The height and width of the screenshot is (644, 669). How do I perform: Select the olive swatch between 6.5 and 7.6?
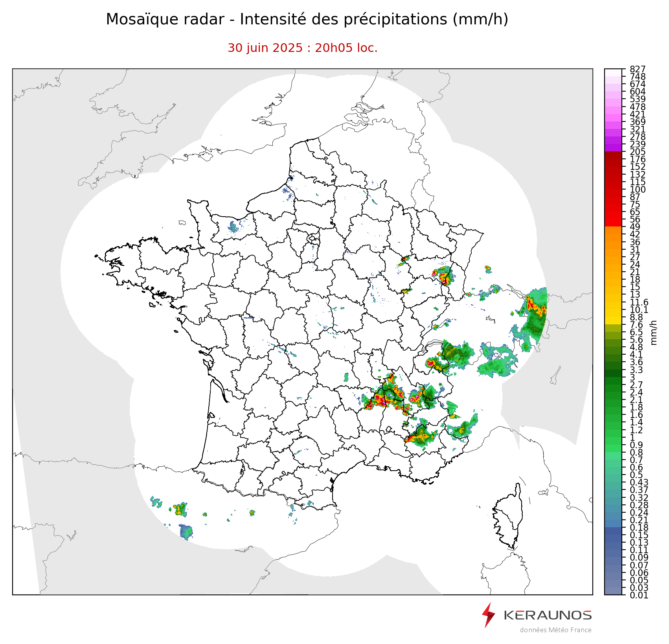coord(613,328)
